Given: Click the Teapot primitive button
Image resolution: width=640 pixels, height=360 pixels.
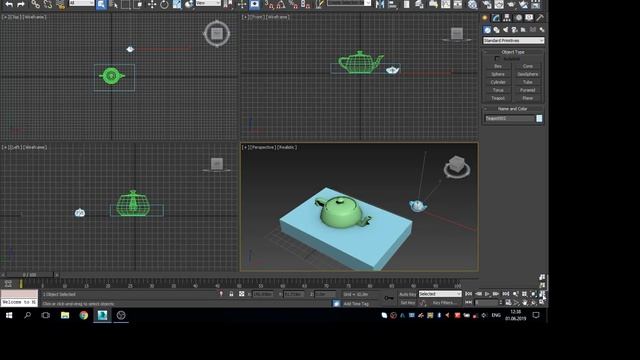Looking at the screenshot, I should [x=498, y=98].
